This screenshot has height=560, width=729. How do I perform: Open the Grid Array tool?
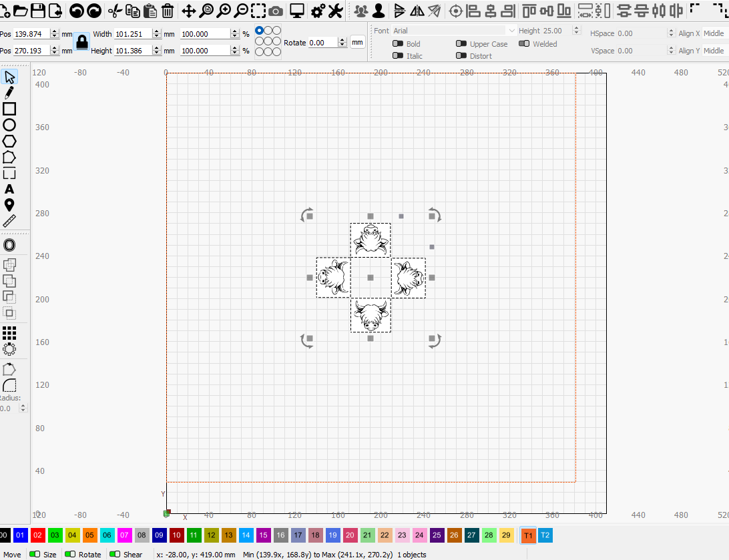pyautogui.click(x=9, y=333)
